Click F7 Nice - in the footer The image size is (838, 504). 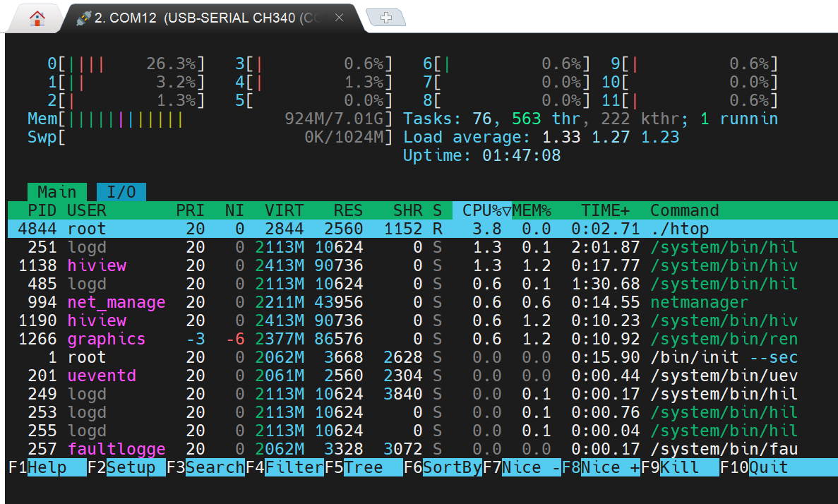[x=522, y=467]
